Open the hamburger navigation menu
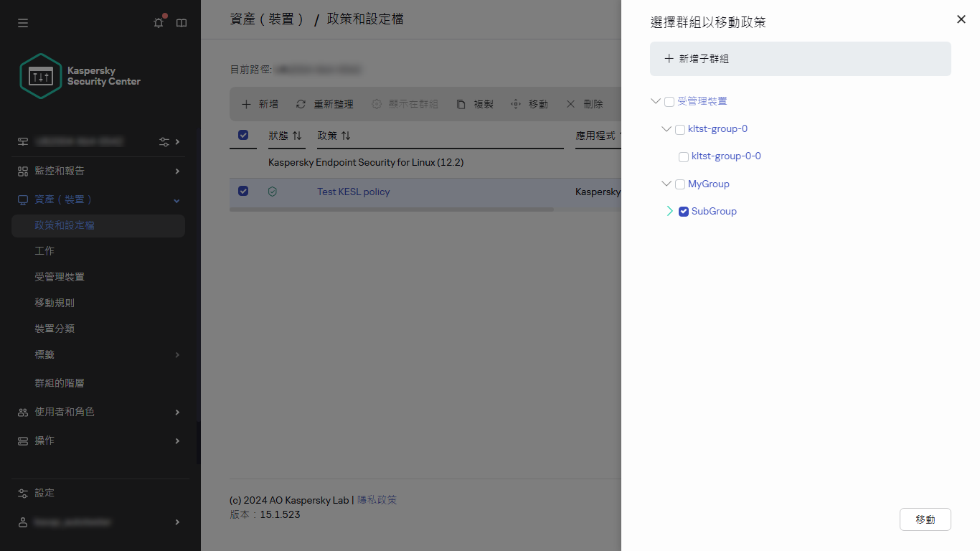This screenshot has height=551, width=980. click(x=22, y=22)
